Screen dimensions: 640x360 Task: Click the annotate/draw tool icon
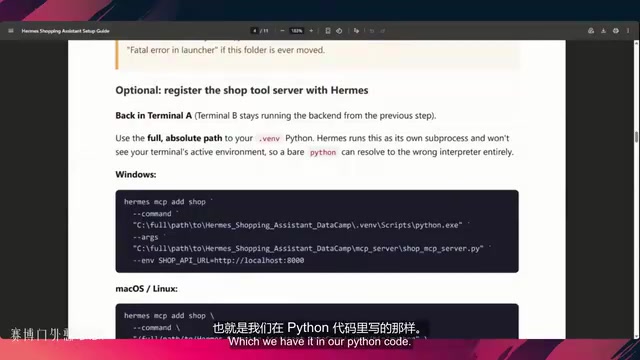(x=356, y=31)
